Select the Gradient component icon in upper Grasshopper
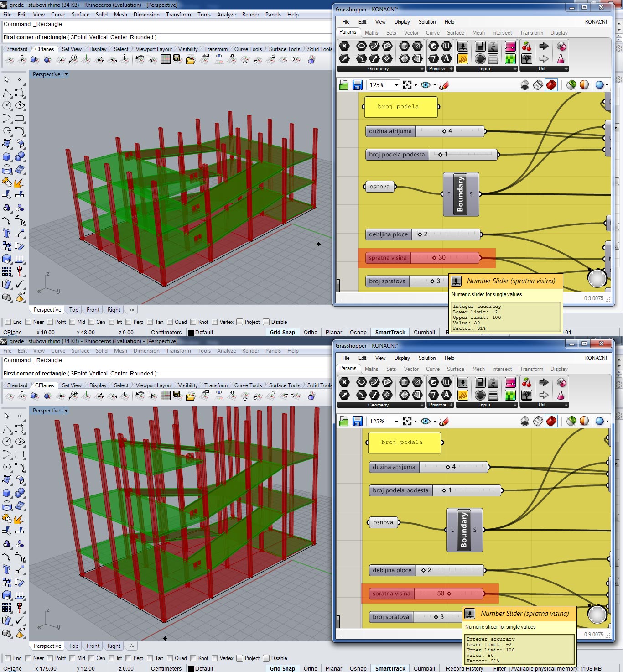This screenshot has height=672, width=623. (510, 46)
